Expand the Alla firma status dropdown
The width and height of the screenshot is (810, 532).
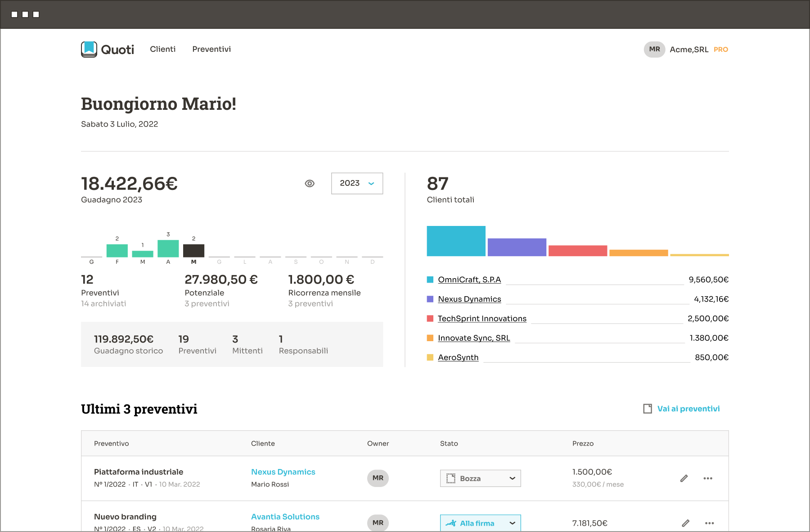pos(480,523)
